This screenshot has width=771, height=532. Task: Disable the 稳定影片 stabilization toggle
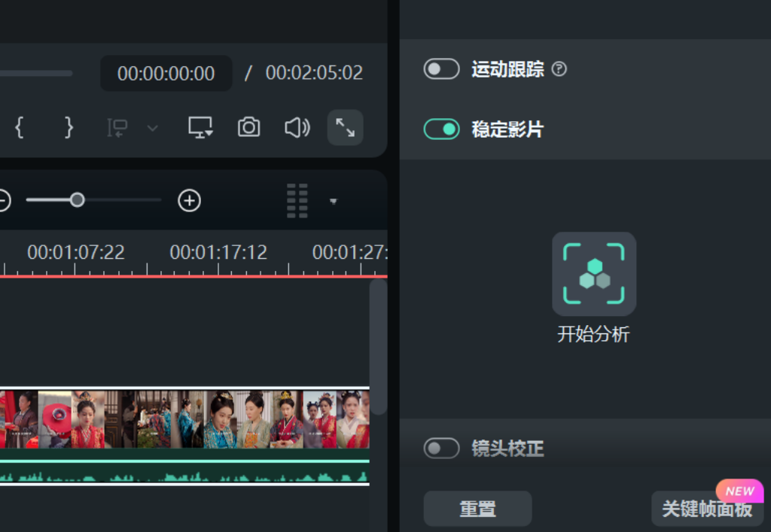[x=441, y=129]
